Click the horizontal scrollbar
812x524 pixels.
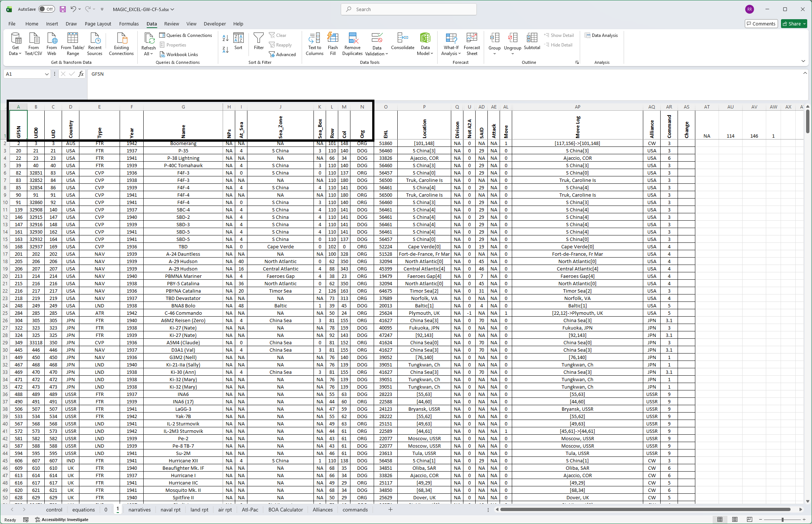click(x=645, y=509)
